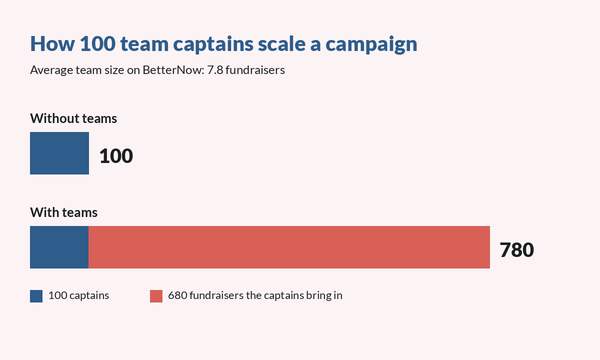The image size is (600, 360).
Task: Click the red 680 fundraisers legend swatch
Action: (x=156, y=296)
